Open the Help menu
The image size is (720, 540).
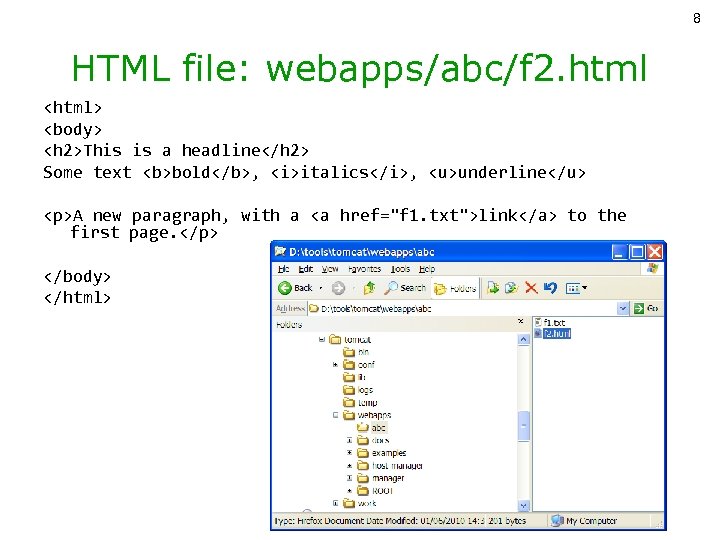[x=427, y=269]
